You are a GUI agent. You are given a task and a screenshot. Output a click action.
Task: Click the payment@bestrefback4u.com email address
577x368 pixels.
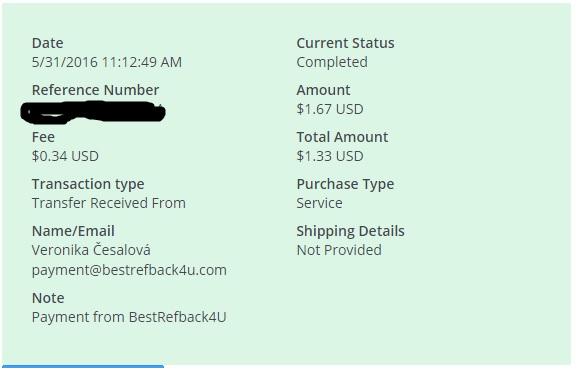pyautogui.click(x=129, y=270)
